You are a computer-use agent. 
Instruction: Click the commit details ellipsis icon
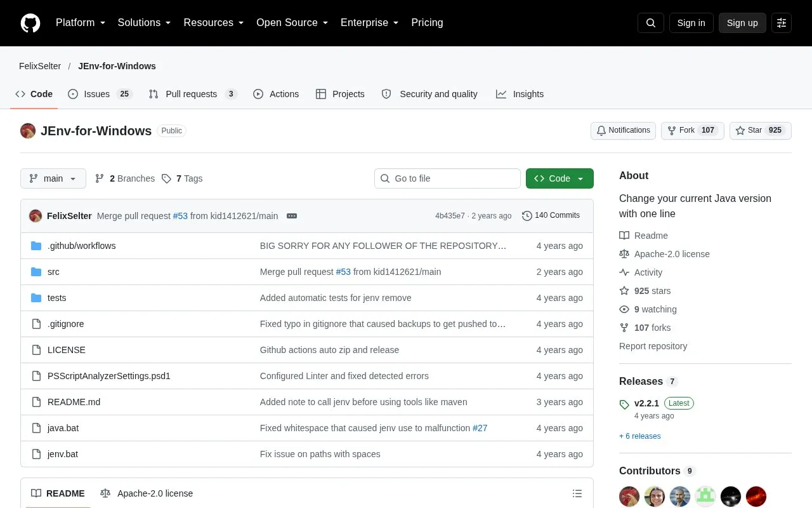[292, 216]
